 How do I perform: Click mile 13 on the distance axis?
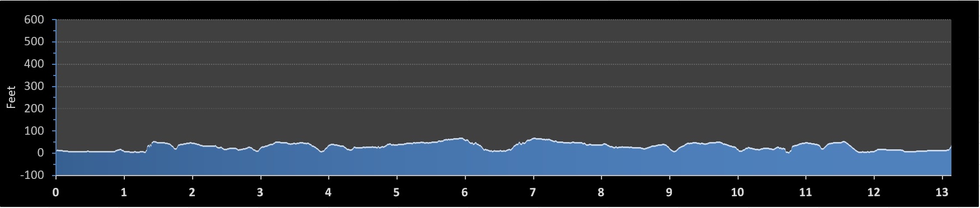(x=942, y=192)
